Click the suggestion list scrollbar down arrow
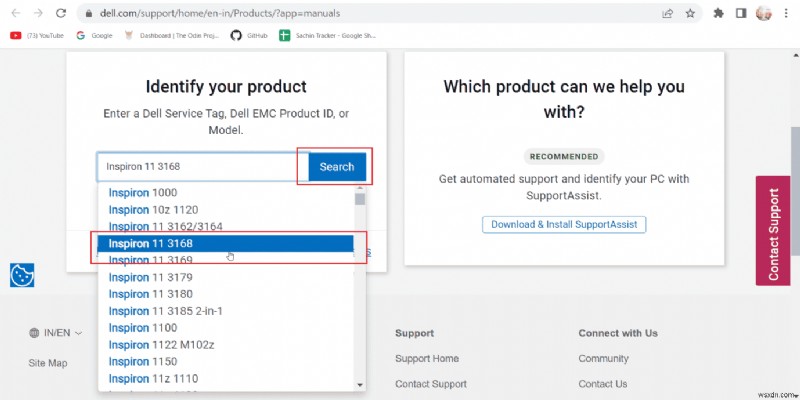 click(360, 383)
